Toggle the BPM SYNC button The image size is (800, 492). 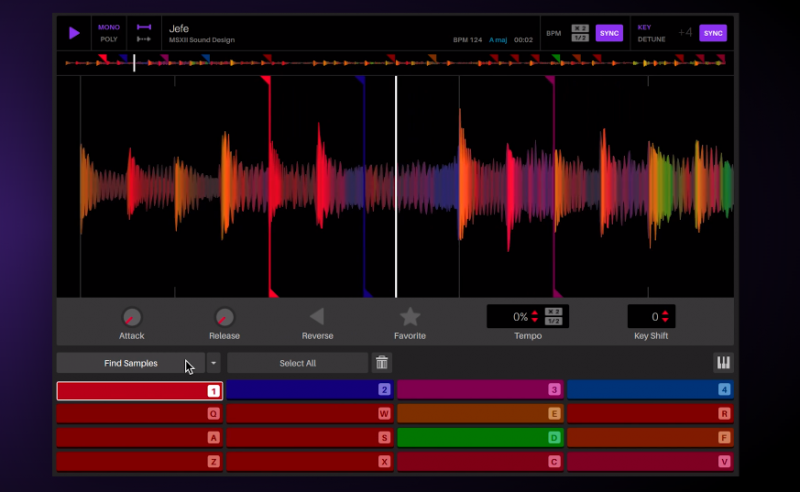(x=609, y=33)
